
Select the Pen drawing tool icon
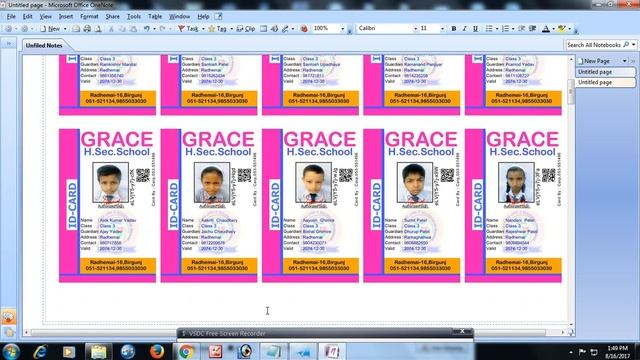tap(285, 29)
